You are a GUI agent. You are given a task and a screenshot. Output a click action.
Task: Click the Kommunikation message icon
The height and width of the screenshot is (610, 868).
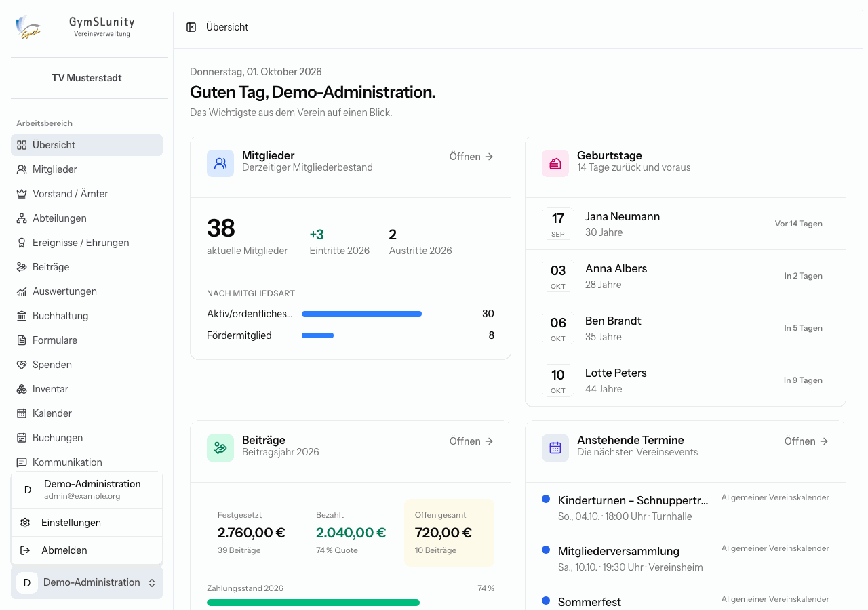click(22, 462)
